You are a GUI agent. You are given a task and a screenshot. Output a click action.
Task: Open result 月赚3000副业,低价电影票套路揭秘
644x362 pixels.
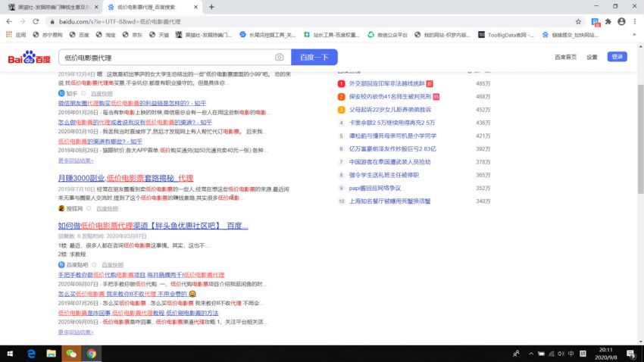click(x=125, y=178)
